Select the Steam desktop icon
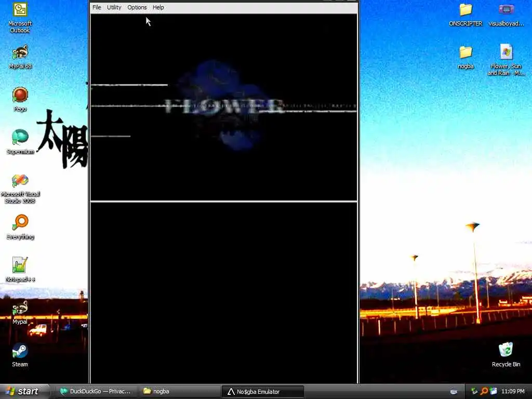The image size is (532, 399). click(x=20, y=355)
